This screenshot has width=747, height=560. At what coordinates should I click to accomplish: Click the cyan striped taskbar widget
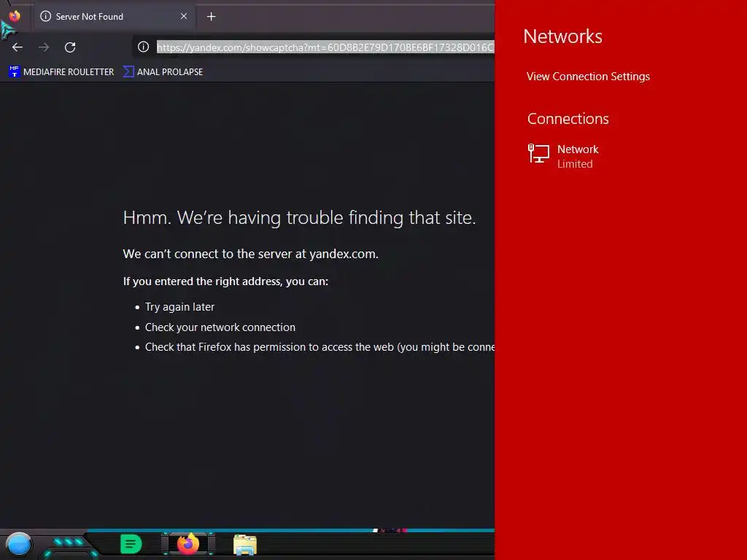(x=70, y=545)
